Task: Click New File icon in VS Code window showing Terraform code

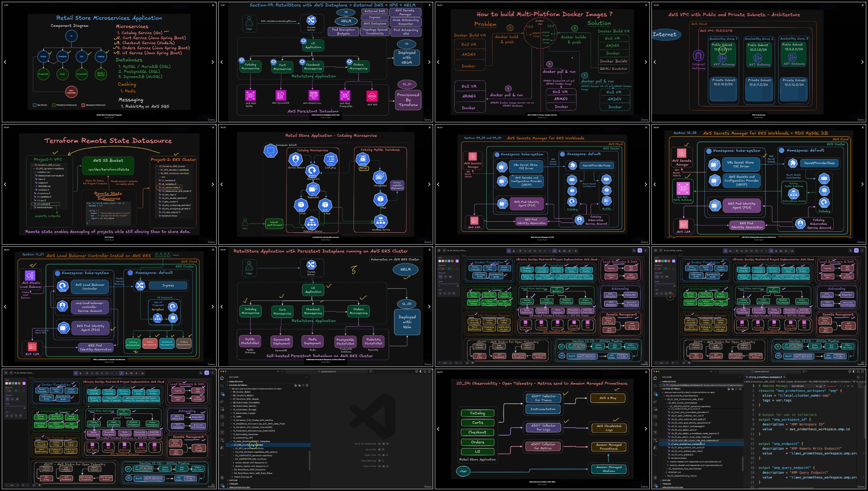Action: click(729, 389)
